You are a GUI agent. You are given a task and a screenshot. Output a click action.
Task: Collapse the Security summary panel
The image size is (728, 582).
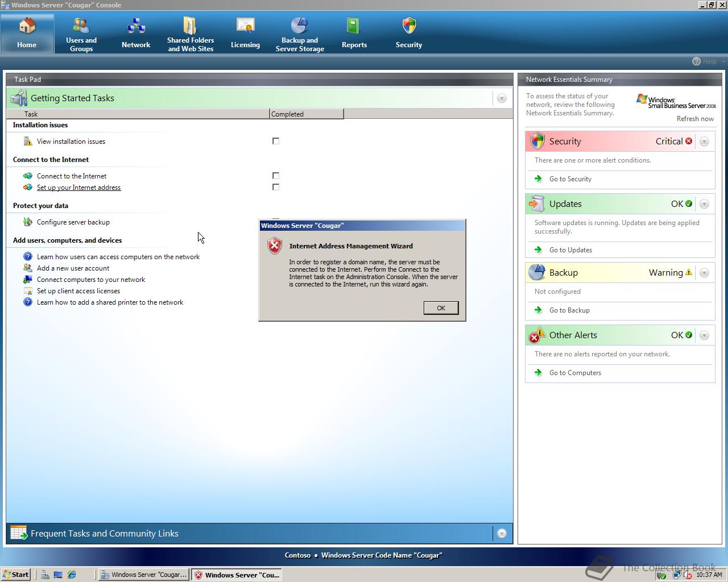pos(704,142)
